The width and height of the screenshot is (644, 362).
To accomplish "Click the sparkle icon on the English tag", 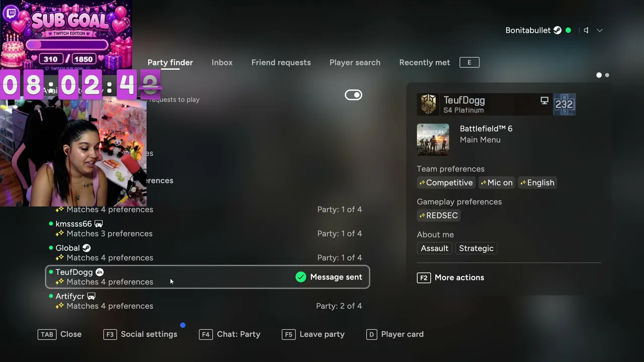I will (x=523, y=183).
